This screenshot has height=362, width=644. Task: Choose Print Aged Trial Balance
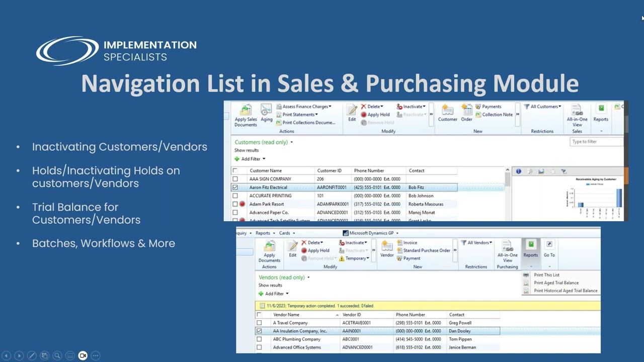(556, 283)
